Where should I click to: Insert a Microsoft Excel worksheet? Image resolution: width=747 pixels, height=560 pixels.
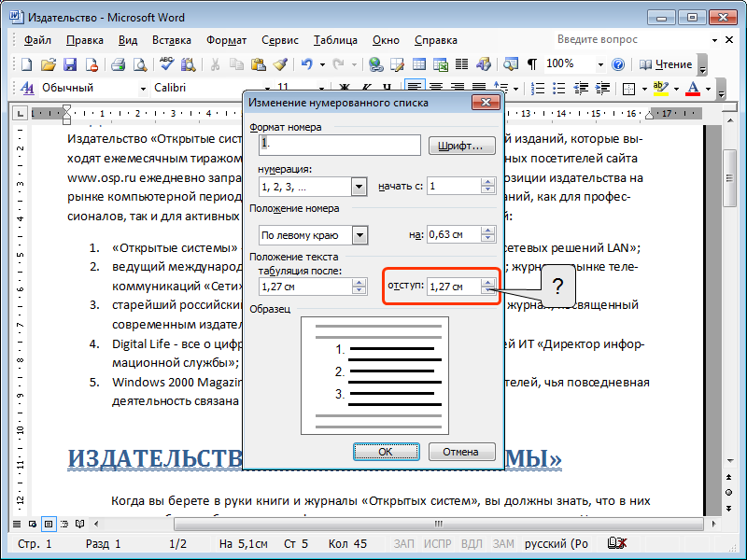pyautogui.click(x=441, y=64)
